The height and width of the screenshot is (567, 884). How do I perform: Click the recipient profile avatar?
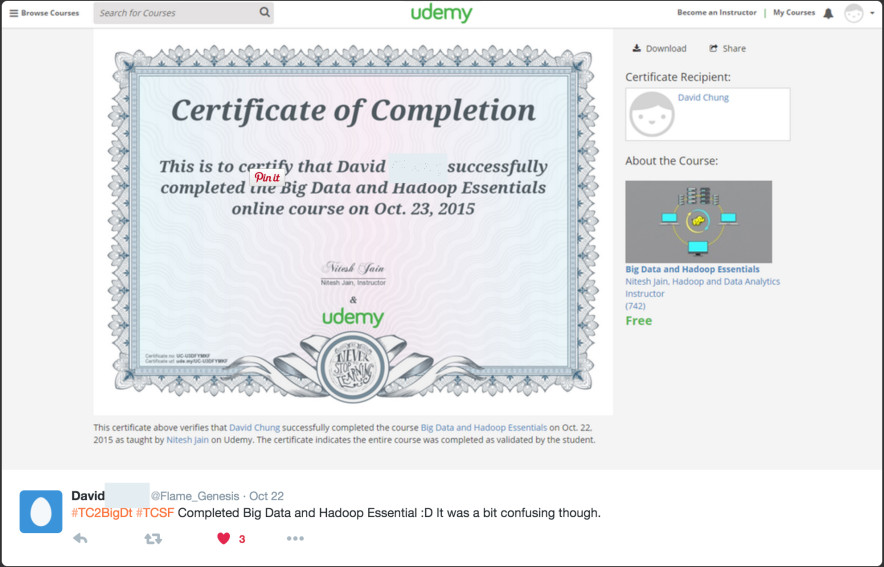point(652,114)
